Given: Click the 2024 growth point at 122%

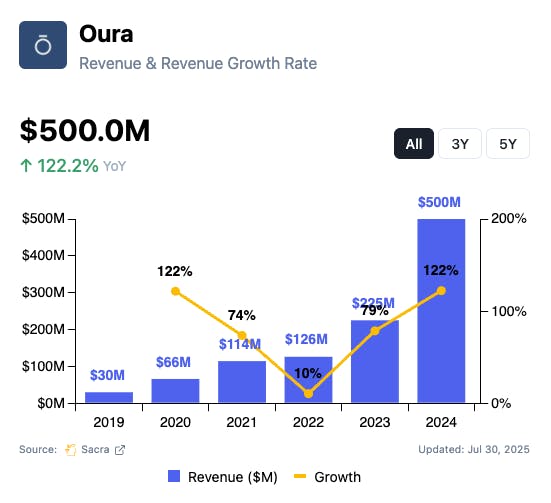Looking at the screenshot, I should [441, 291].
